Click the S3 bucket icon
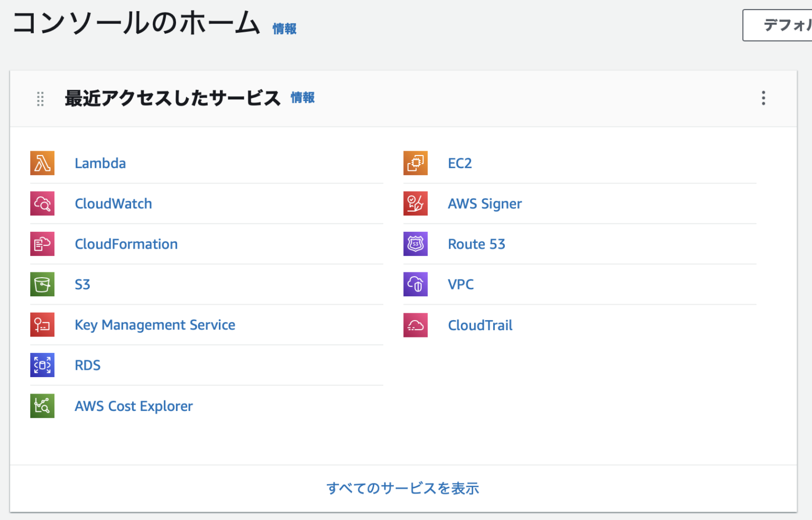 tap(42, 284)
